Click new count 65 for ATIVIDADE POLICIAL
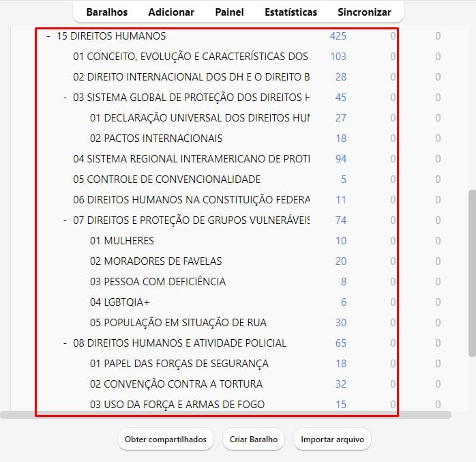 click(340, 343)
